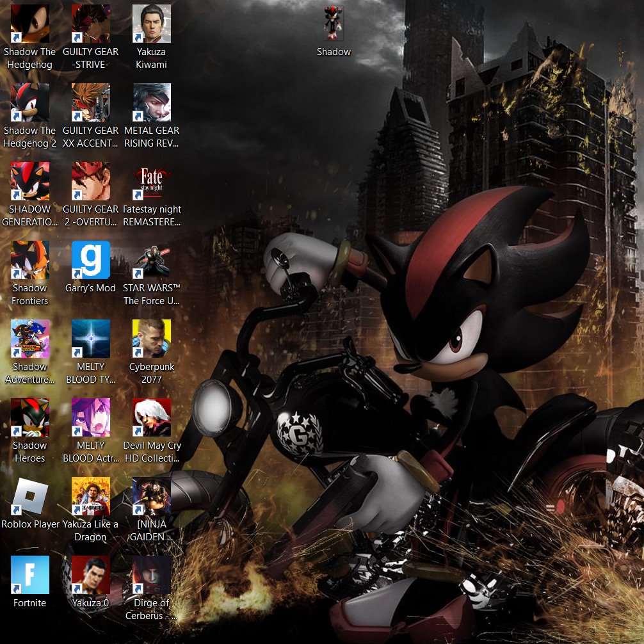Select the Shadow Heroes icon

click(x=29, y=417)
